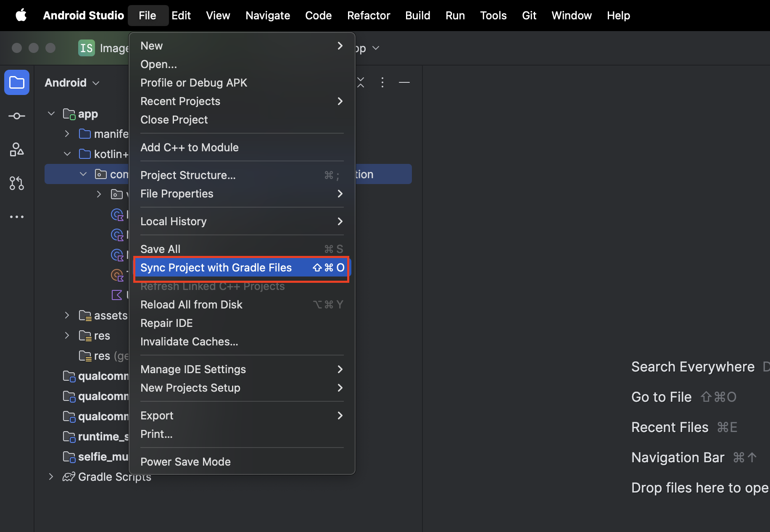Hide the Project tool window
The width and height of the screenshot is (770, 532).
404,83
